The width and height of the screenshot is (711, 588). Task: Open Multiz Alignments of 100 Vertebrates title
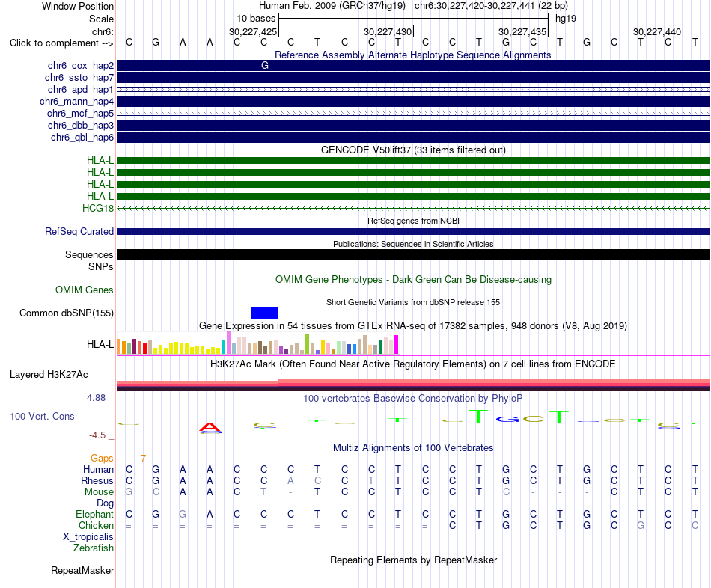[413, 447]
